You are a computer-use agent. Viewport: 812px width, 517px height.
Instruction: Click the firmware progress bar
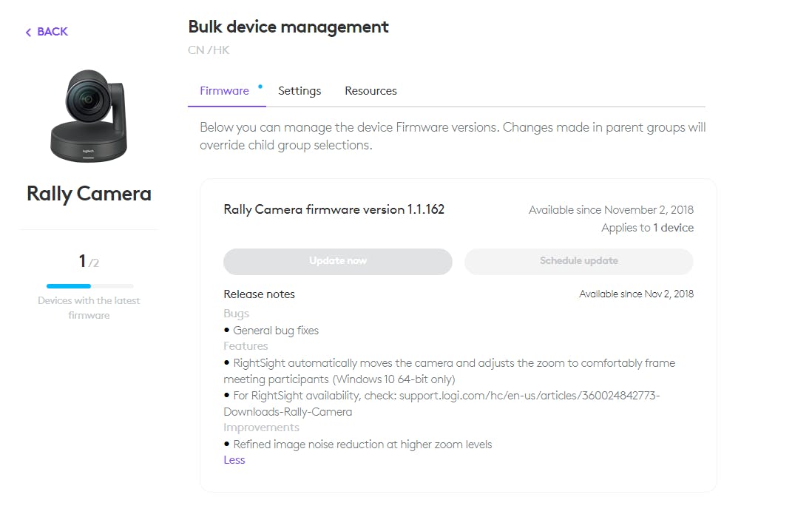(x=89, y=286)
